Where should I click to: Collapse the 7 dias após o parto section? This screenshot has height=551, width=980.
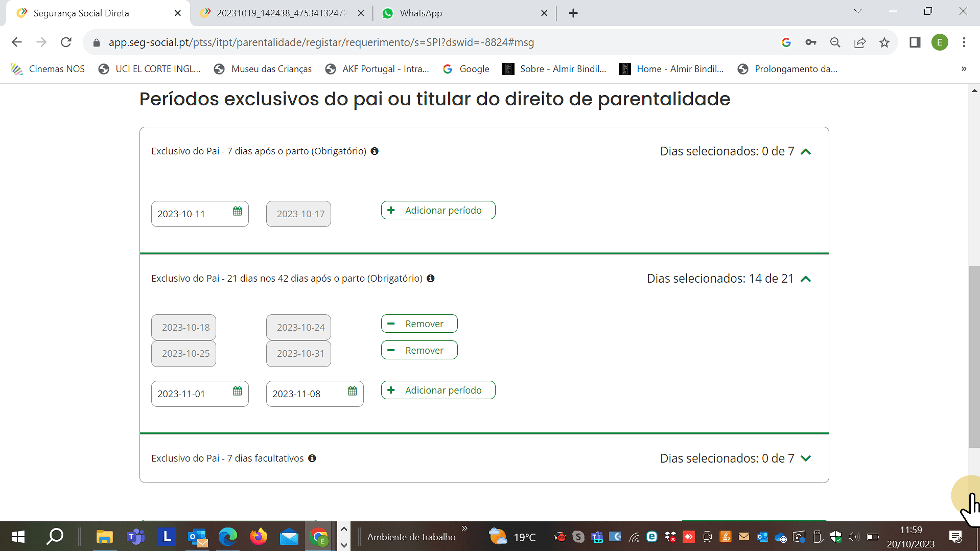pos(806,152)
